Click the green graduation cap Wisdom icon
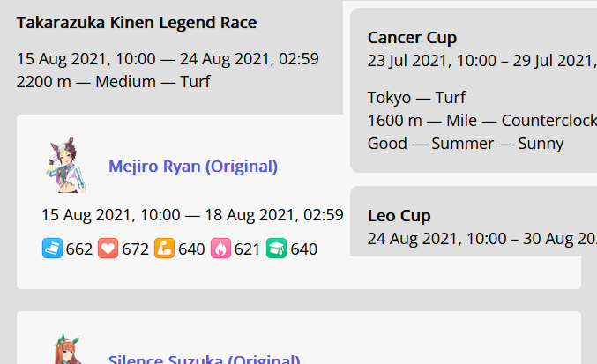This screenshot has height=364, width=597. click(x=276, y=249)
